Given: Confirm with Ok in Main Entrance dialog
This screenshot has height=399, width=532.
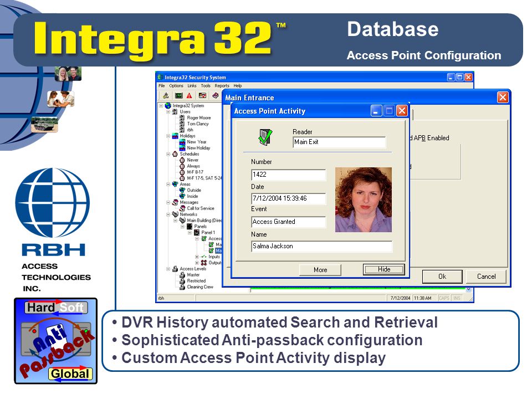Looking at the screenshot, I should pos(442,277).
